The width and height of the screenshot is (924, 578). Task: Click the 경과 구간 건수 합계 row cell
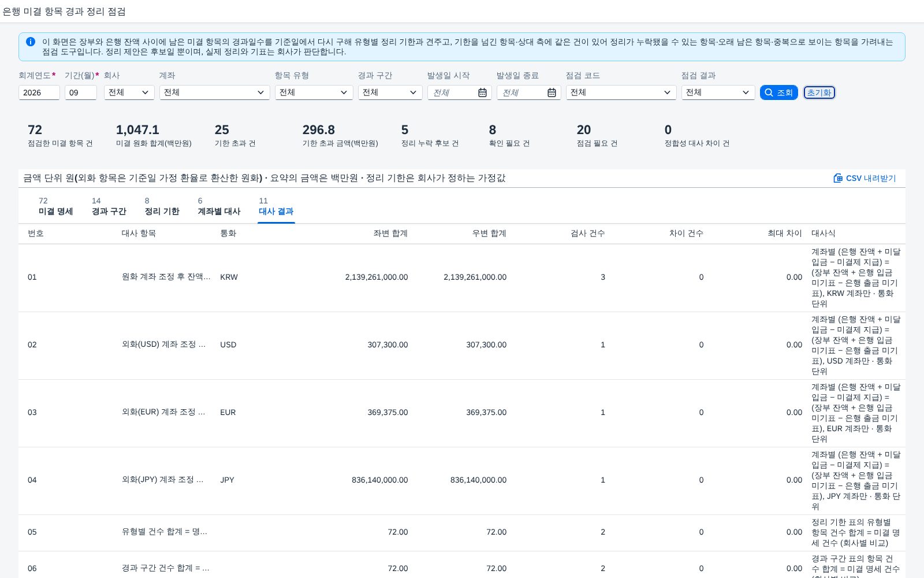[x=166, y=568]
